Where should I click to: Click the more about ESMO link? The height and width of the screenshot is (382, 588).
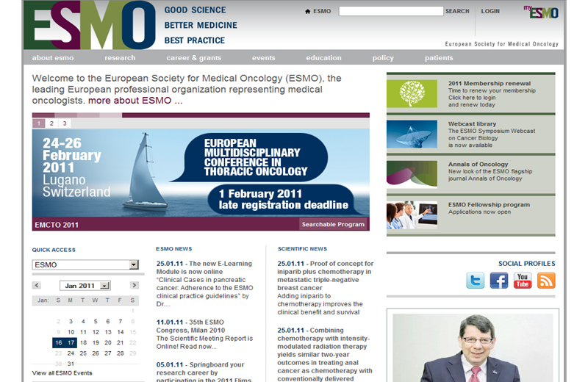pyautogui.click(x=135, y=101)
